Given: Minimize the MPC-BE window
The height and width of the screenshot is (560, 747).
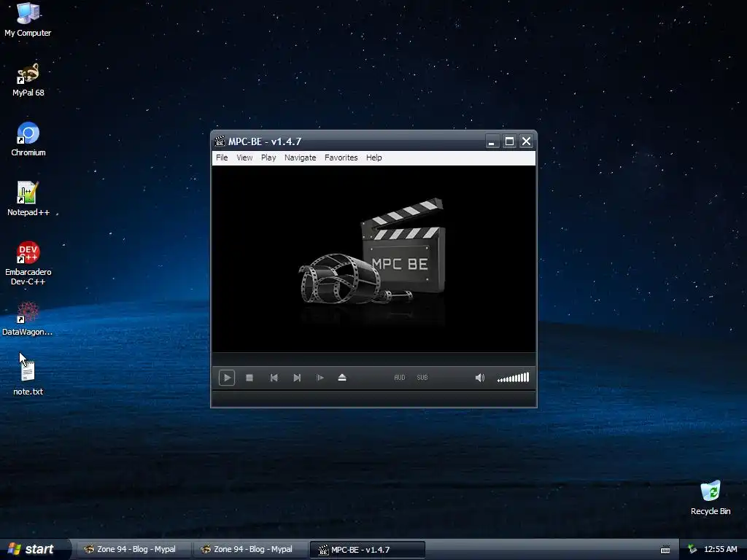Looking at the screenshot, I should click(x=492, y=141).
